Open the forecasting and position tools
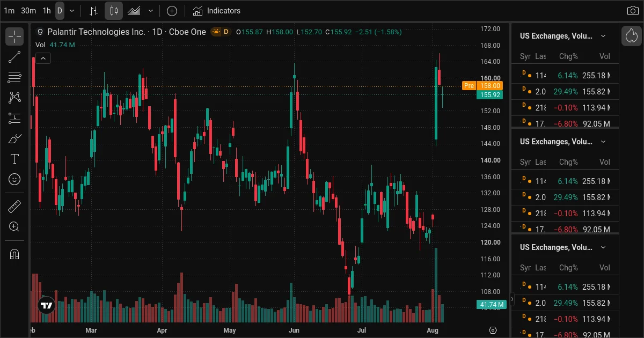This screenshot has height=338, width=644. [14, 118]
